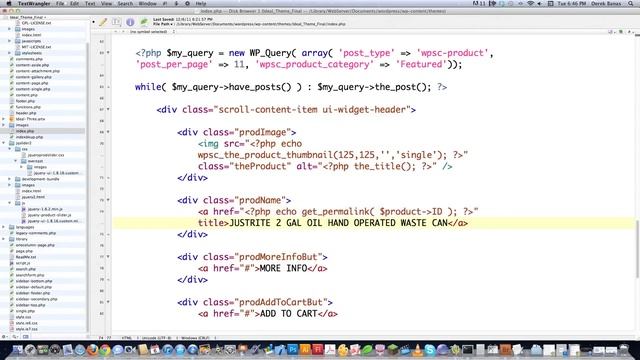This screenshot has height=360, width=640.
Task: Open Skype from the Dock
Action: click(430, 350)
